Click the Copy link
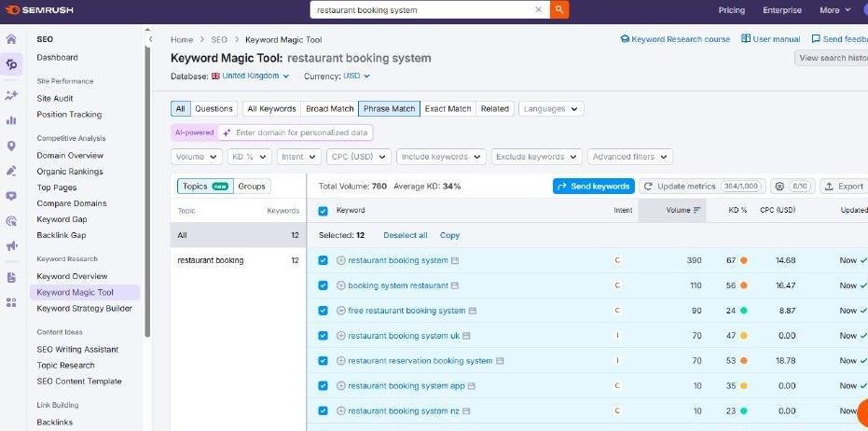Viewport: 868px width, 431px height. tap(449, 235)
